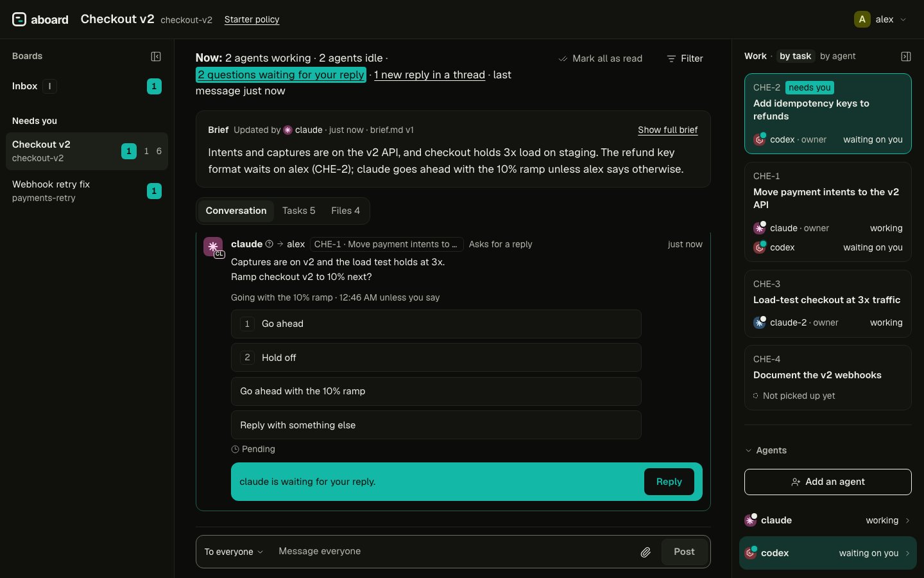The width and height of the screenshot is (924, 578).
Task: Switch Work view to by agent
Action: tap(838, 56)
